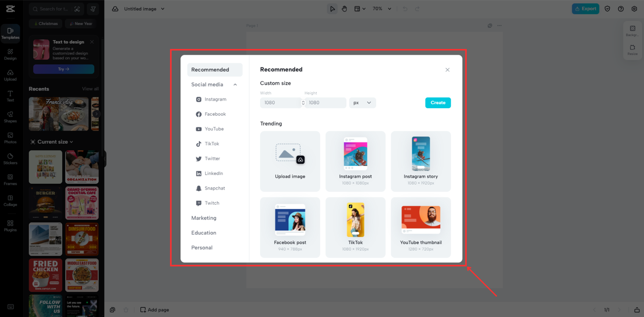Click the undo arrow
The width and height of the screenshot is (644, 317).
[x=405, y=9]
